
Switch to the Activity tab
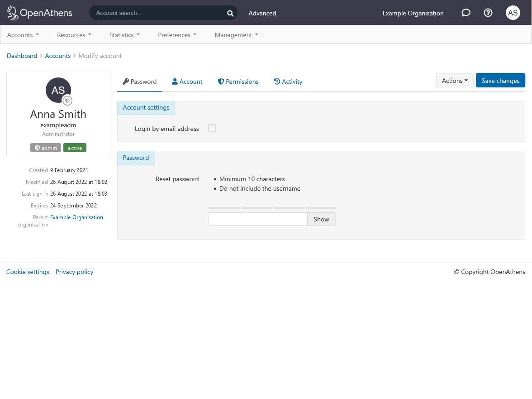pos(288,82)
